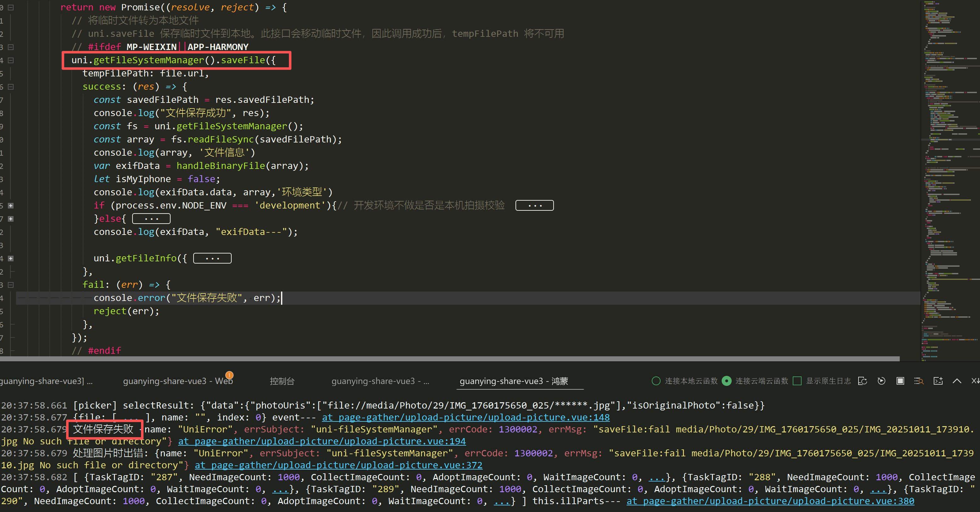Select 连接云端云函数 radio button
Image resolution: width=980 pixels, height=512 pixels.
[x=727, y=381]
